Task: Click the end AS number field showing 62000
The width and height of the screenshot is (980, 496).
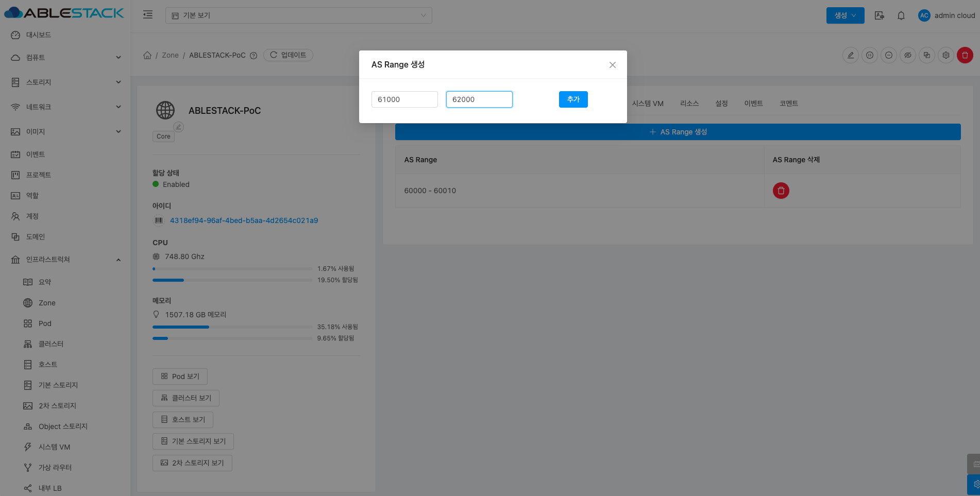Action: (x=479, y=99)
